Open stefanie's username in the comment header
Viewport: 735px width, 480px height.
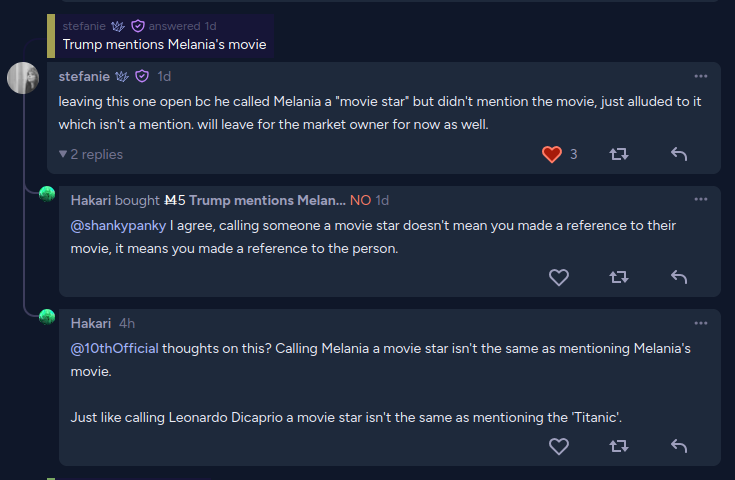click(84, 76)
